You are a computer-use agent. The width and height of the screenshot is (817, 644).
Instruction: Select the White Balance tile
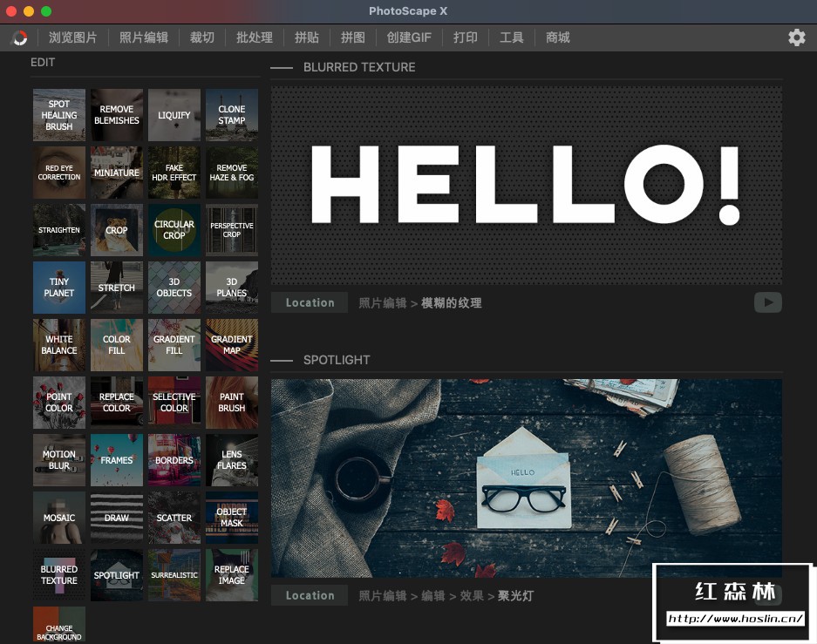point(59,345)
